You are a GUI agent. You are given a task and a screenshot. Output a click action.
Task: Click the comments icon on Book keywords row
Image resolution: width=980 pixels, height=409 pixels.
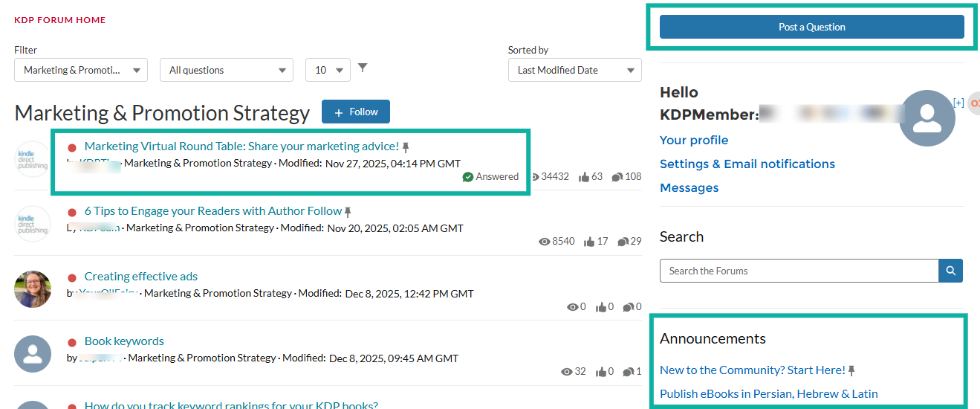click(x=629, y=372)
